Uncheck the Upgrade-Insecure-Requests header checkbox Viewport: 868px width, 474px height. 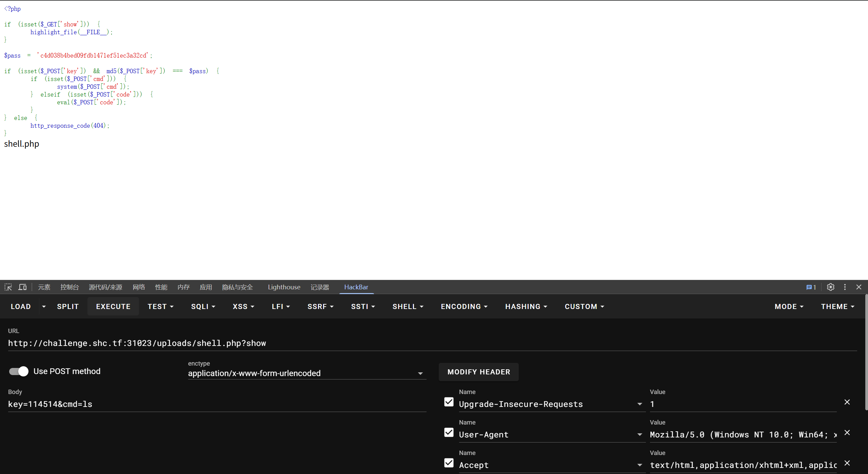449,402
